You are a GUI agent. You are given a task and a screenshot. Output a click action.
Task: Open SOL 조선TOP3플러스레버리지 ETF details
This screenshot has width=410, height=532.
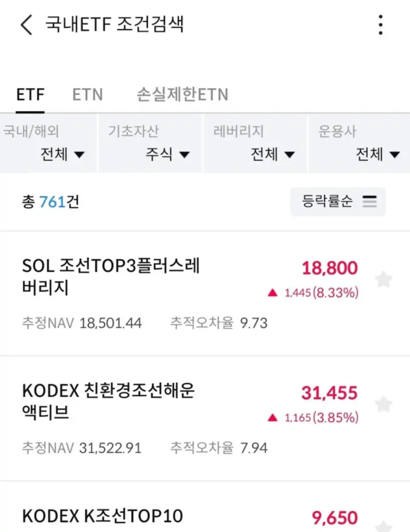pos(111,276)
